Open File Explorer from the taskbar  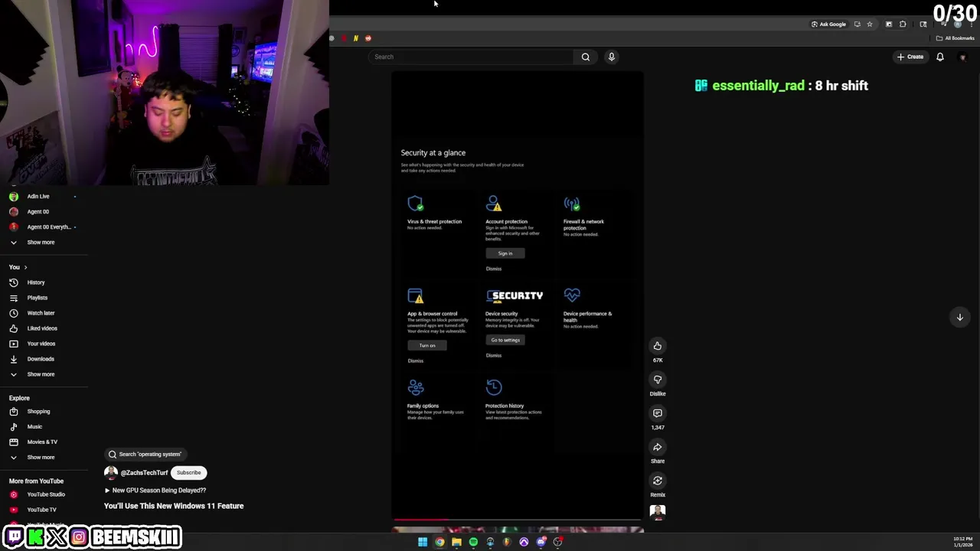coord(456,542)
